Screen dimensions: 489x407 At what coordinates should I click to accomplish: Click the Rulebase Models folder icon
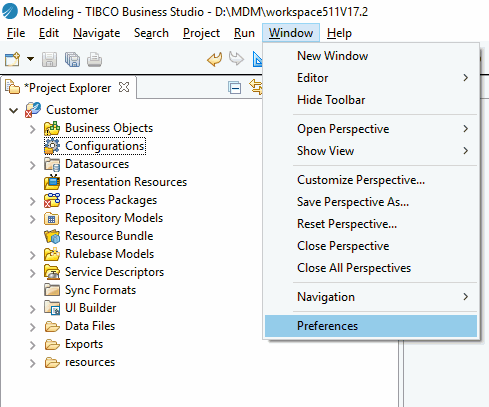[x=52, y=254]
